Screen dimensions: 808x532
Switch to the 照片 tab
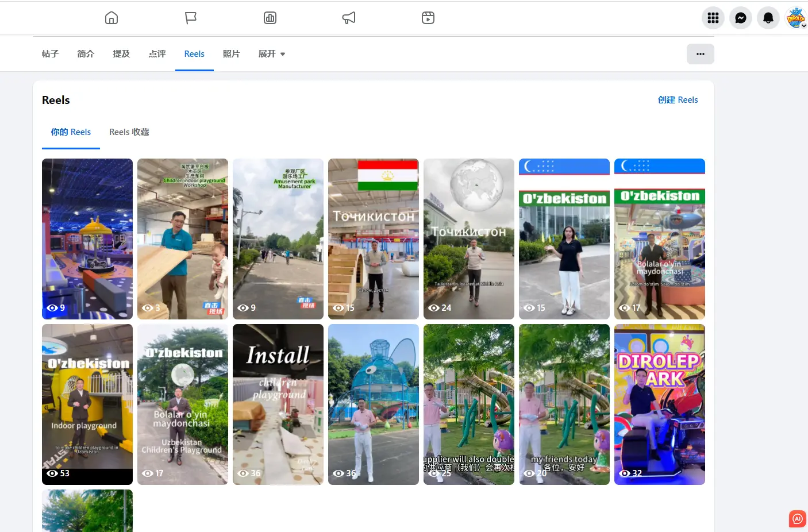[231, 54]
